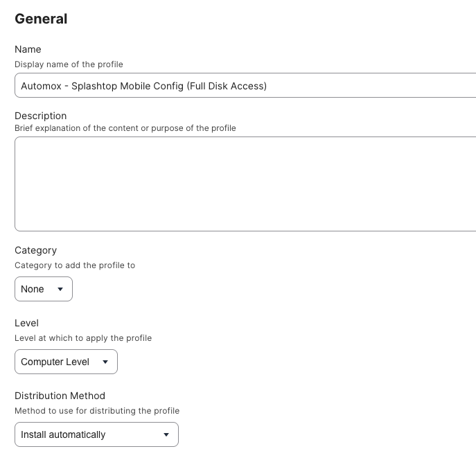
Task: Click 'Display name of the profile' hint text
Action: (x=69, y=64)
